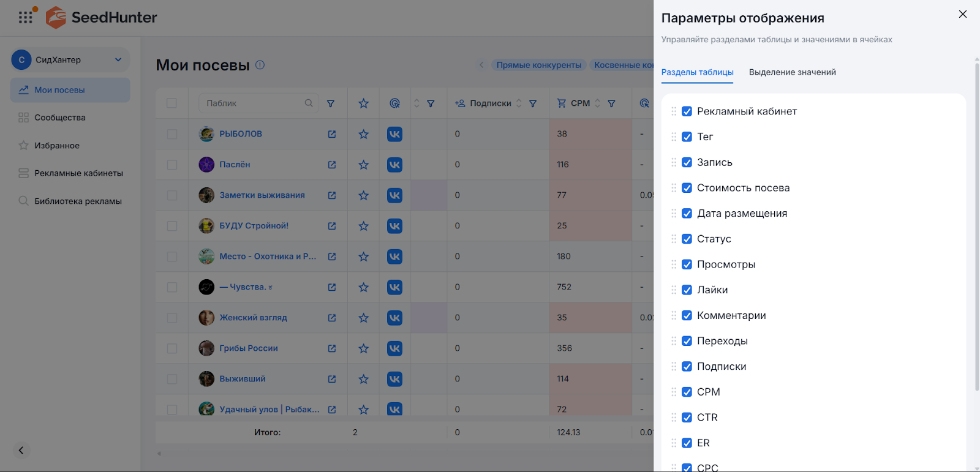Uncheck the Рекламный кабинет checkbox
The image size is (980, 472).
[687, 111]
